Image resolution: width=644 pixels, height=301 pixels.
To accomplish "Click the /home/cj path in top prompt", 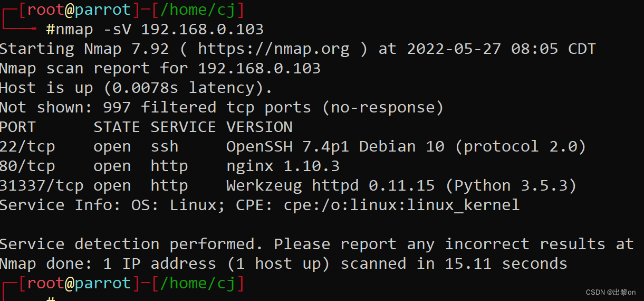I will 197,10.
